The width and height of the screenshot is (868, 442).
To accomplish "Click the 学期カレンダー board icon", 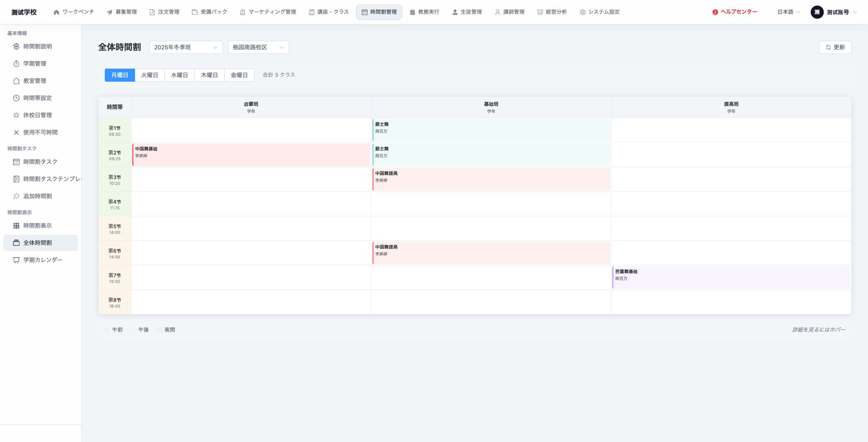I will tap(16, 260).
